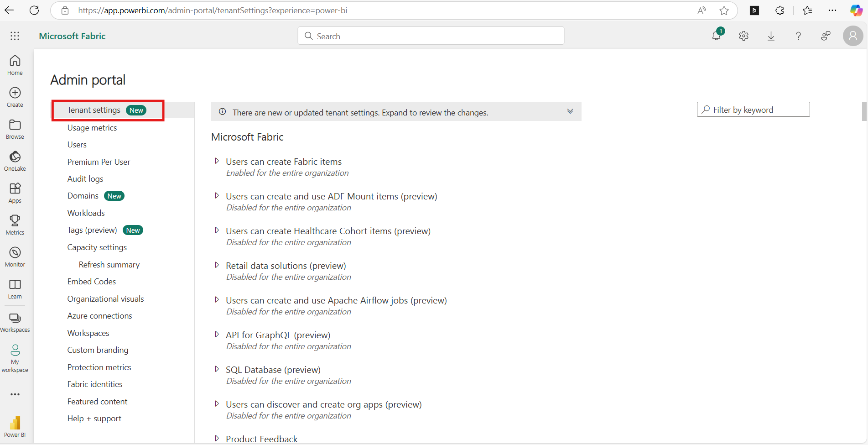Expand the API for GraphQL (preview) setting

click(x=217, y=335)
